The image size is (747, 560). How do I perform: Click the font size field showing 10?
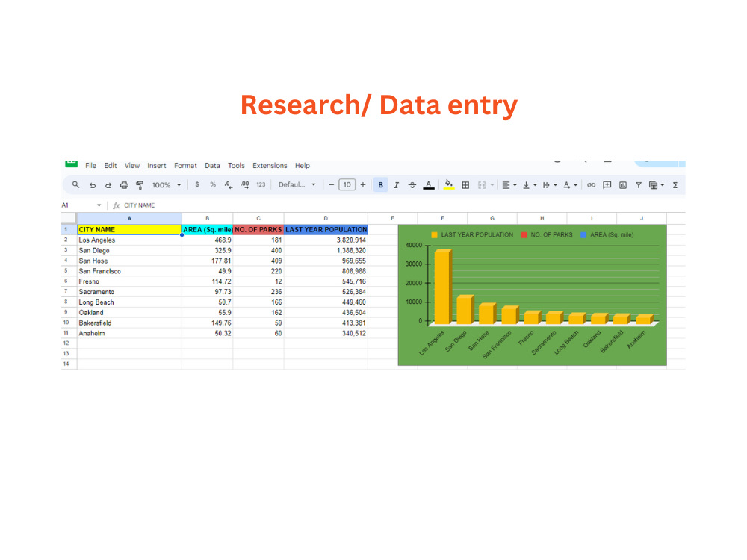point(347,184)
